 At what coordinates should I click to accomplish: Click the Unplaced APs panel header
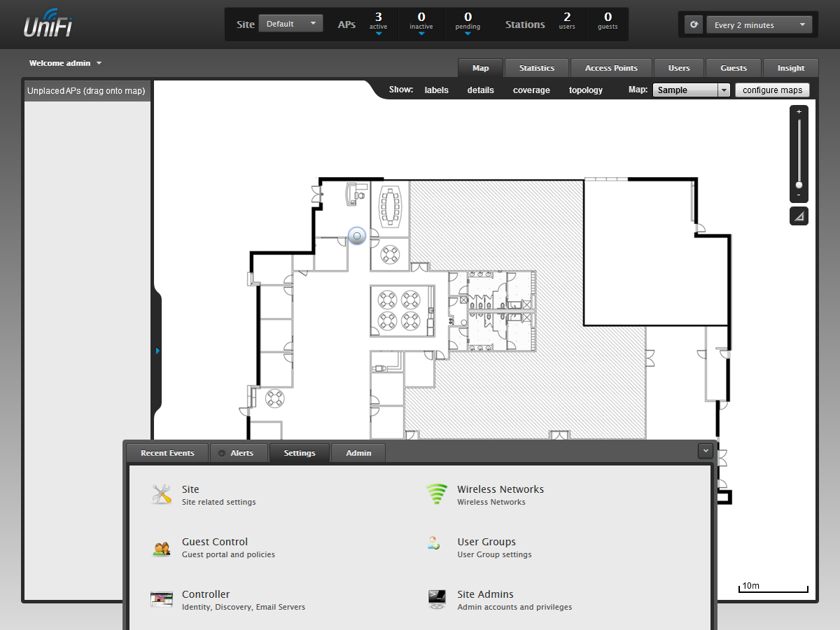pyautogui.click(x=87, y=91)
